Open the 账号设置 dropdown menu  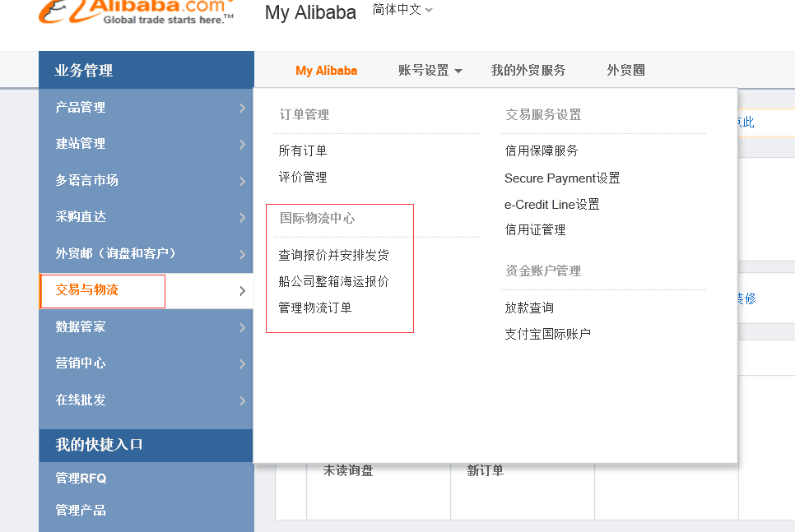[430, 71]
